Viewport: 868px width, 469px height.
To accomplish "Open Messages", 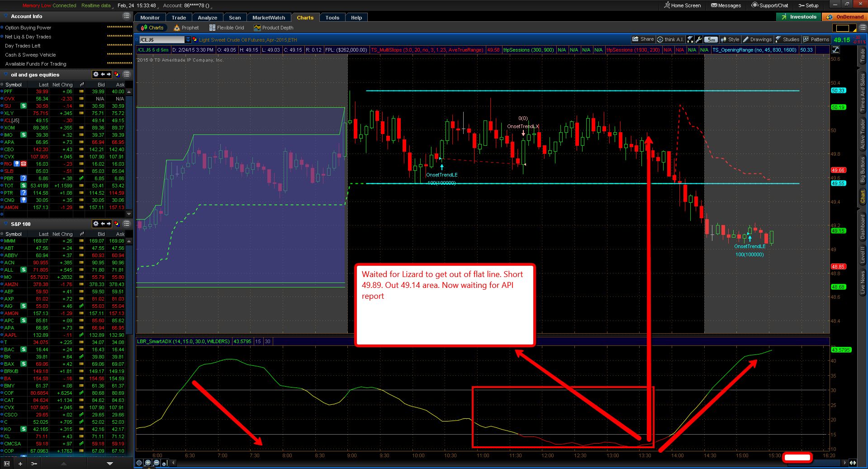I will pyautogui.click(x=726, y=5).
